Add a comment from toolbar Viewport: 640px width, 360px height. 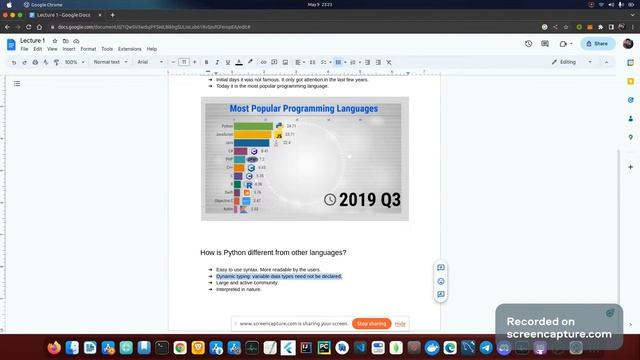(x=274, y=62)
